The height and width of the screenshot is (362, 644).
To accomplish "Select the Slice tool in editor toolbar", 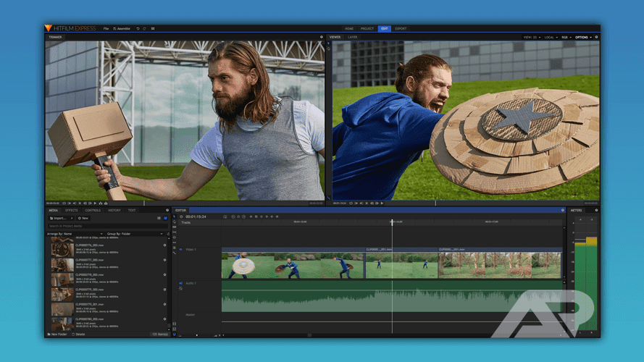I will tap(174, 227).
